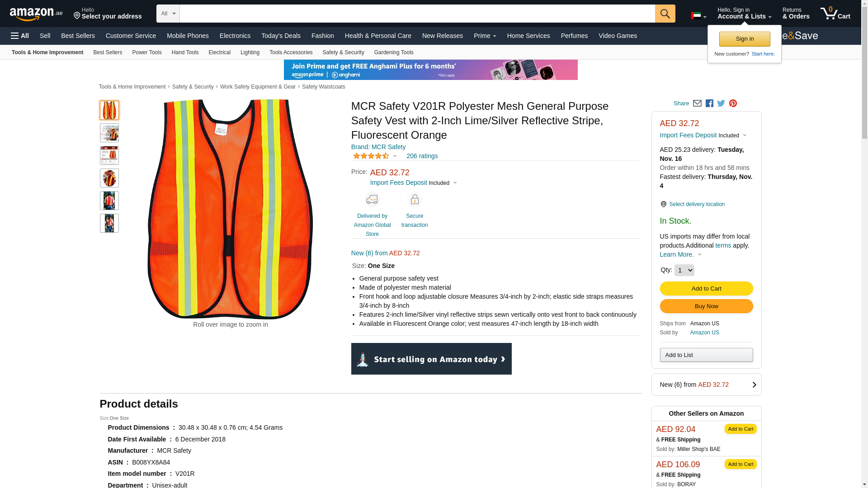Open the 206 ratings link
The height and width of the screenshot is (488, 868).
(x=422, y=156)
